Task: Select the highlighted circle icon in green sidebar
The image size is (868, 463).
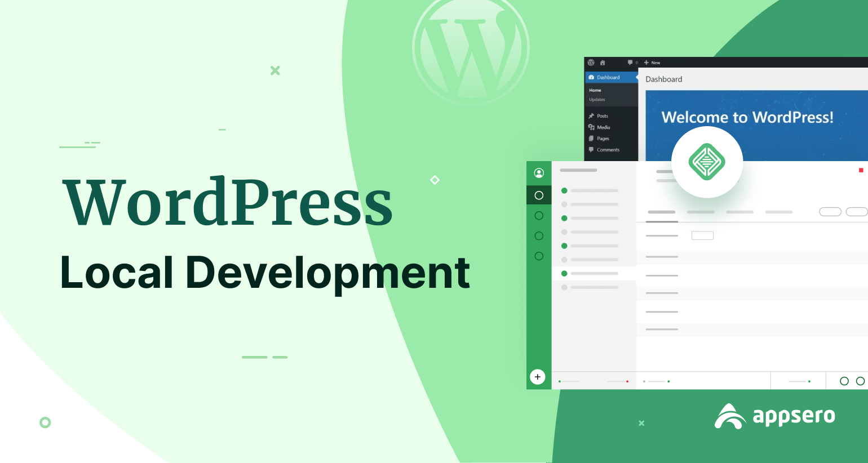Action: point(539,195)
